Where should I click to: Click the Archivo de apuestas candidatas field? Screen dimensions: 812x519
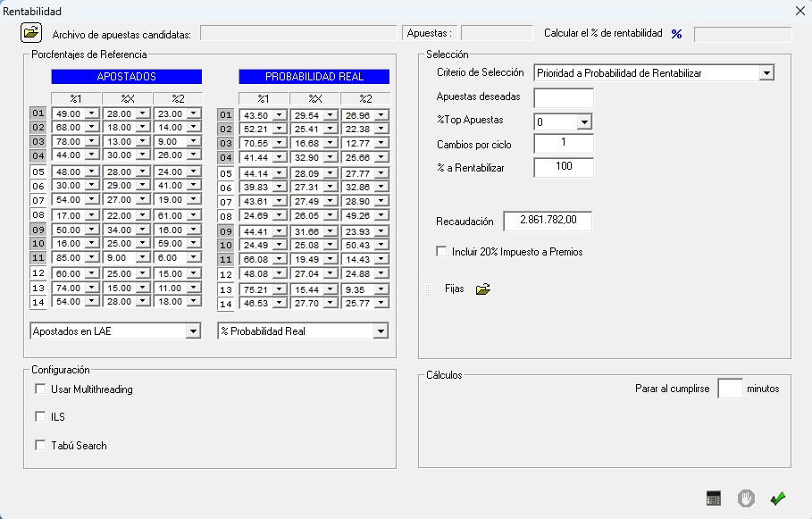[x=298, y=33]
